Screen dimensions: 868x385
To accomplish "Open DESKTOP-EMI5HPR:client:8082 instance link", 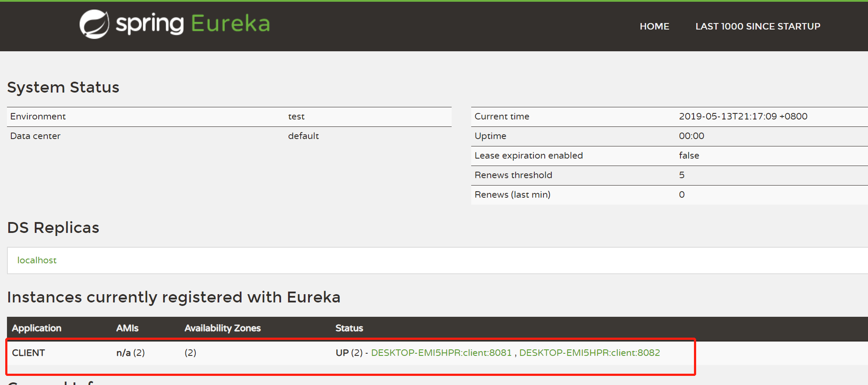I will click(590, 352).
